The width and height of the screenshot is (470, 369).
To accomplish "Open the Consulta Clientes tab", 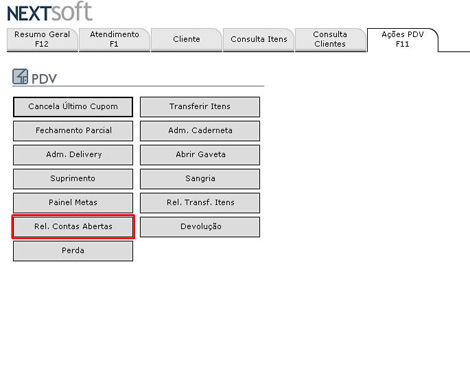I will click(330, 39).
